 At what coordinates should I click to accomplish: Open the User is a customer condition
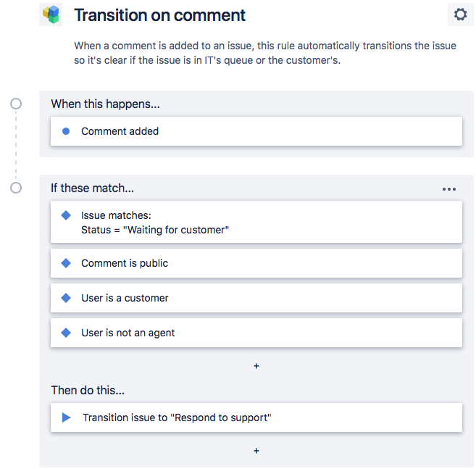(x=256, y=298)
